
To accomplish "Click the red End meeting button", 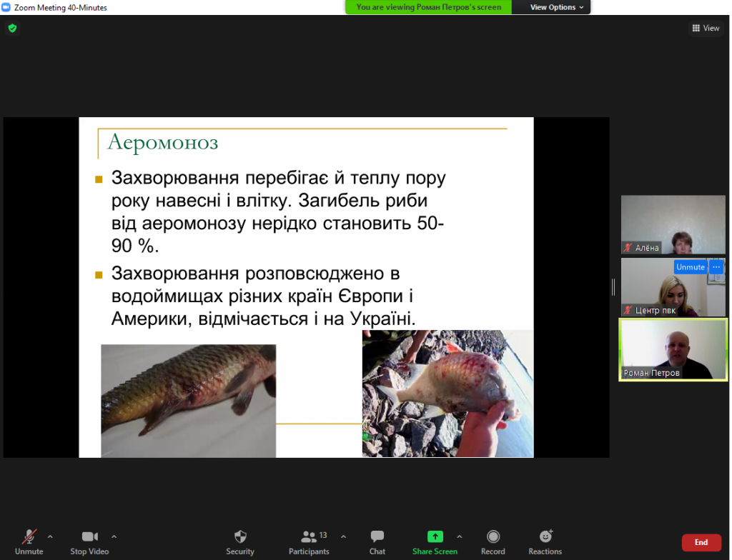I will click(x=701, y=543).
